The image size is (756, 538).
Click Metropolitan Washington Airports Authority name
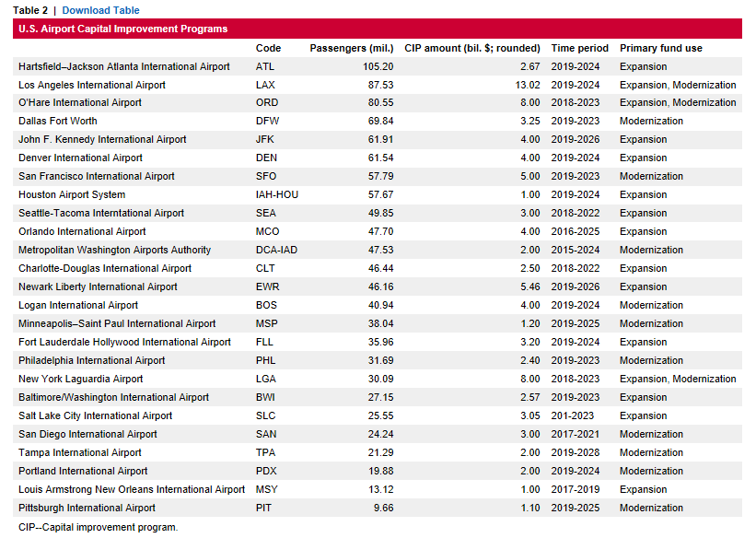tap(115, 250)
